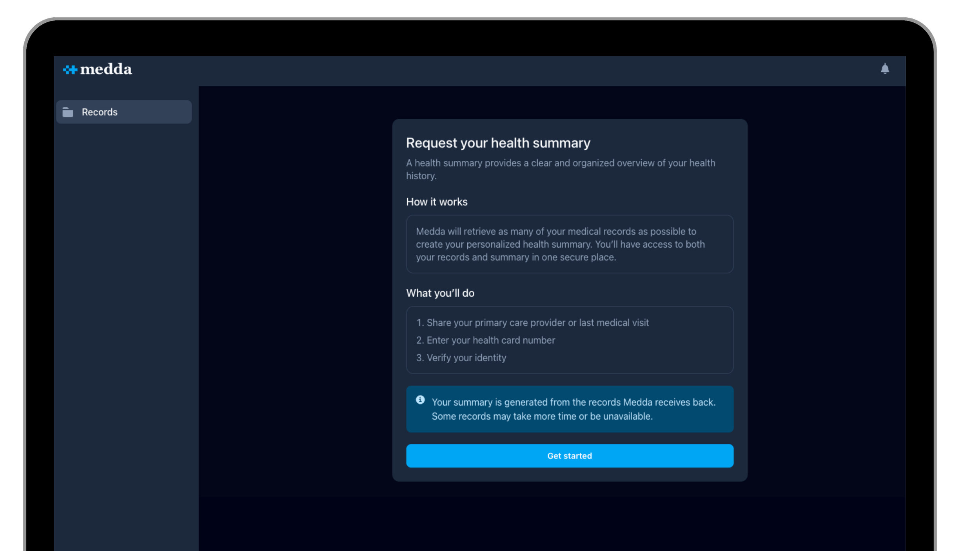
Task: Click empty sidebar area below Records
Action: [125, 314]
